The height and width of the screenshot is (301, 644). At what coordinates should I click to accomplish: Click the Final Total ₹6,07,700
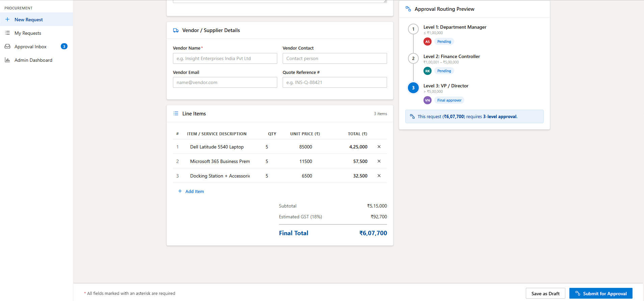(x=373, y=233)
